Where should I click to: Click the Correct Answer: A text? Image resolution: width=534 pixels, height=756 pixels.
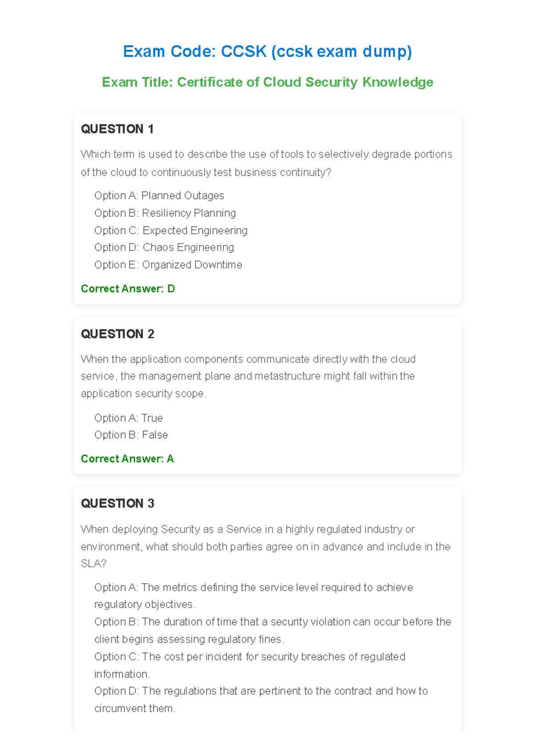pyautogui.click(x=127, y=459)
